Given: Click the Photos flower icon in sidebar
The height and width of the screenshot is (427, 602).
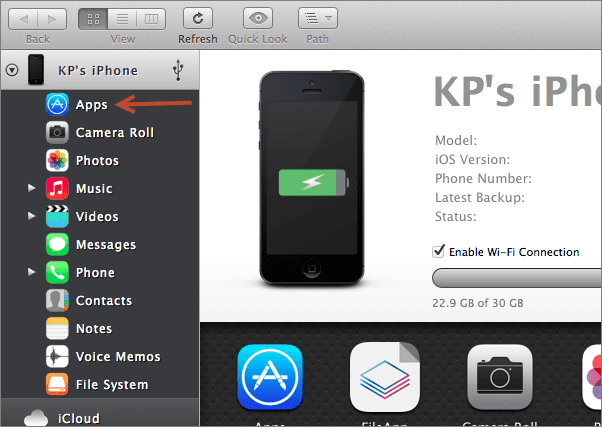Looking at the screenshot, I should pyautogui.click(x=57, y=161).
